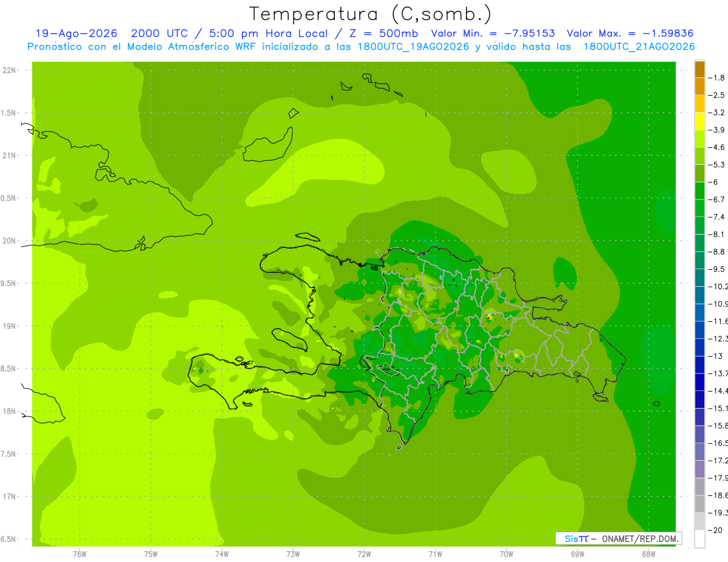Viewport: 728px width, 562px height.
Task: Click the '-18.6' colorbar value
Action: coord(718,495)
